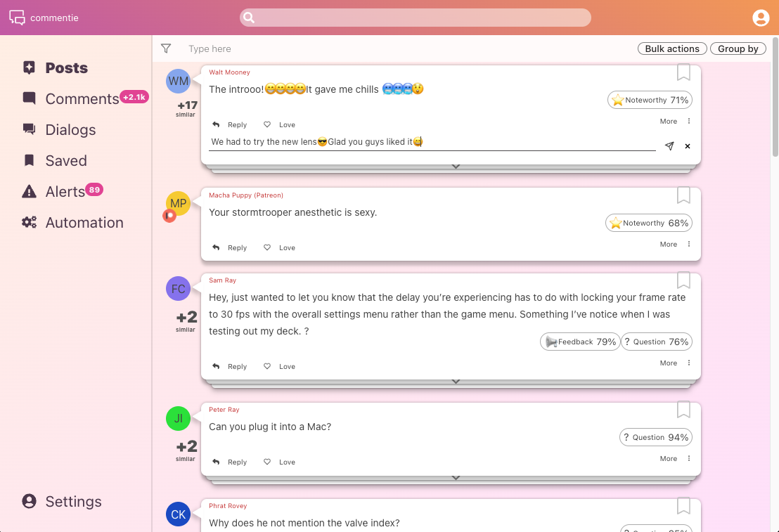Open More on Sam Ray's comment
The image size is (779, 532).
(x=668, y=363)
